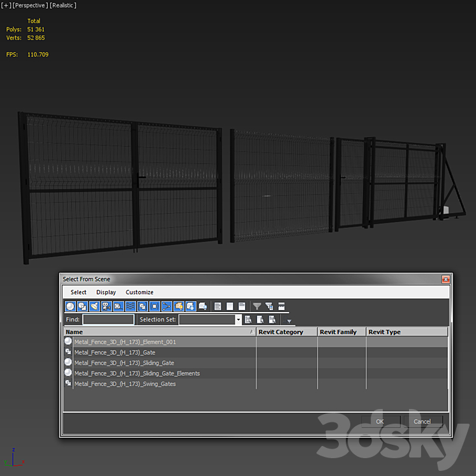Open the Realistic shading label menu
The image size is (476, 476).
click(x=63, y=5)
